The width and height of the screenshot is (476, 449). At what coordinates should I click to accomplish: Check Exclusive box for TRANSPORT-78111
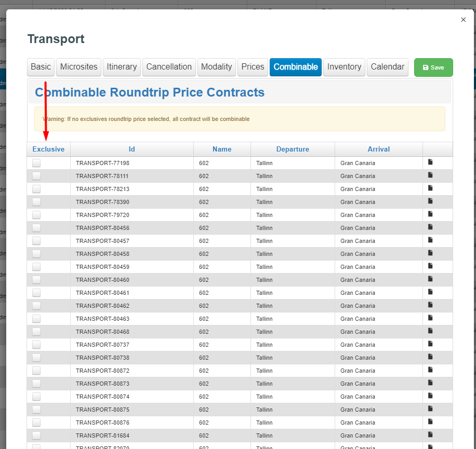tap(36, 176)
